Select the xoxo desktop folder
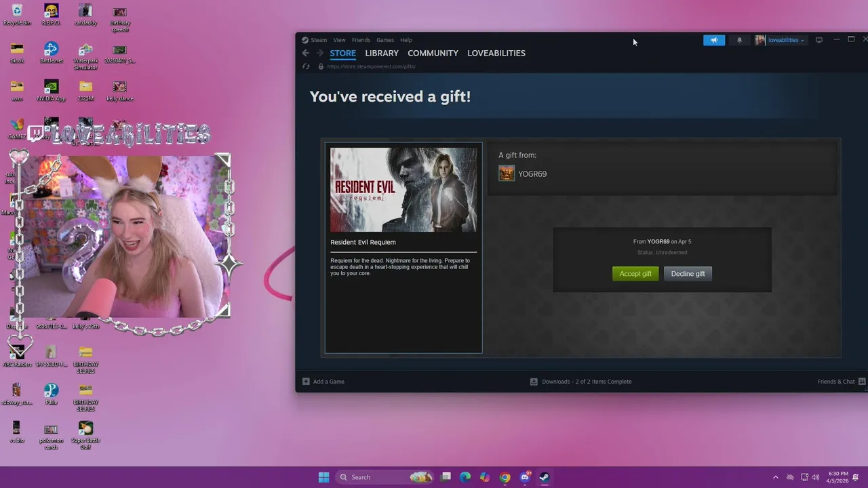 (x=17, y=91)
